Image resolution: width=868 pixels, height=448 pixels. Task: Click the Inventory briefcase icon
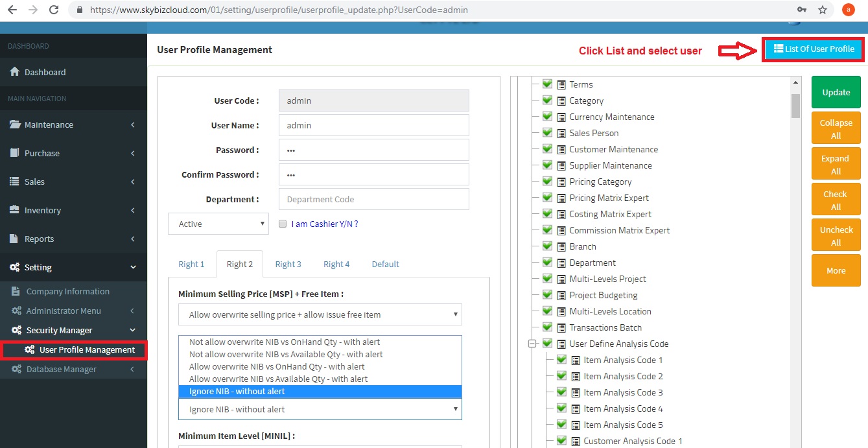click(14, 210)
